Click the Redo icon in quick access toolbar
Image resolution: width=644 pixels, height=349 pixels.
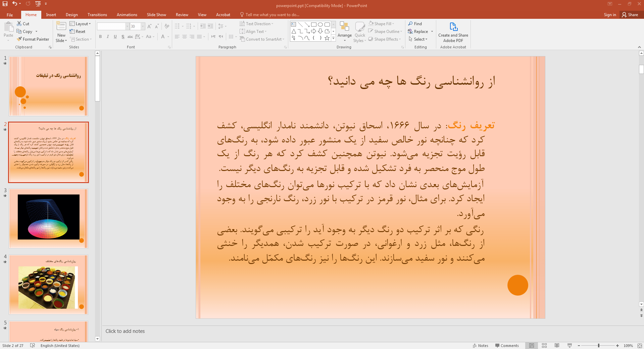coord(28,4)
